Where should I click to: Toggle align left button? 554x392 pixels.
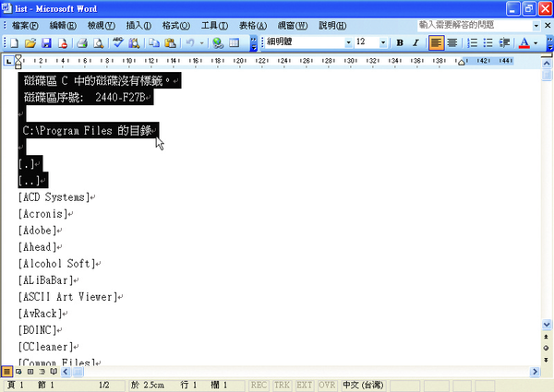436,43
